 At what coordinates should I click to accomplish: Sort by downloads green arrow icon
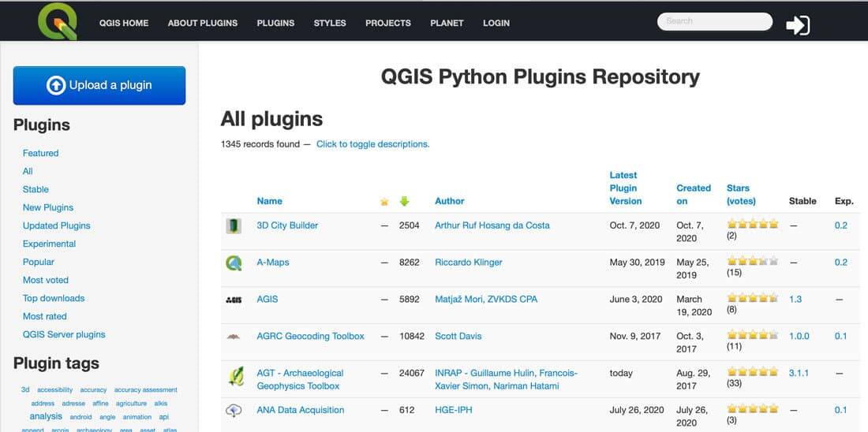tap(404, 201)
